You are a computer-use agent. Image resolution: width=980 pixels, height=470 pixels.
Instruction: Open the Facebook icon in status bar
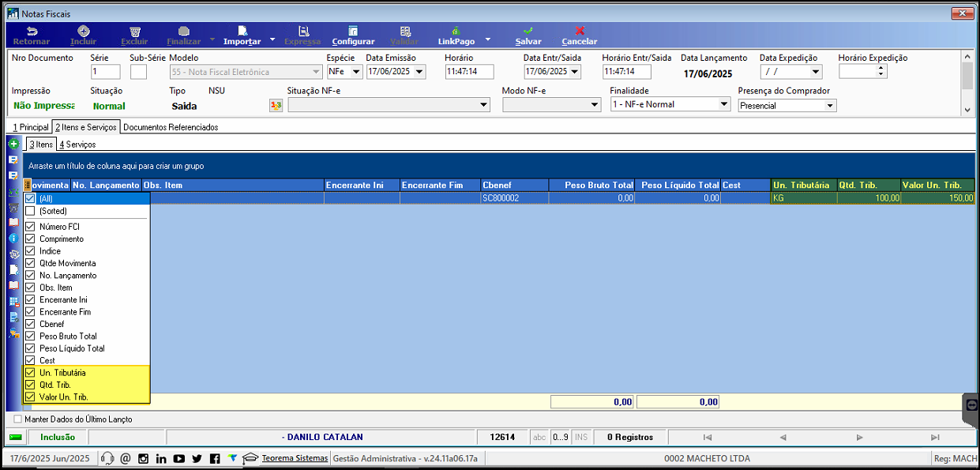pyautogui.click(x=215, y=458)
